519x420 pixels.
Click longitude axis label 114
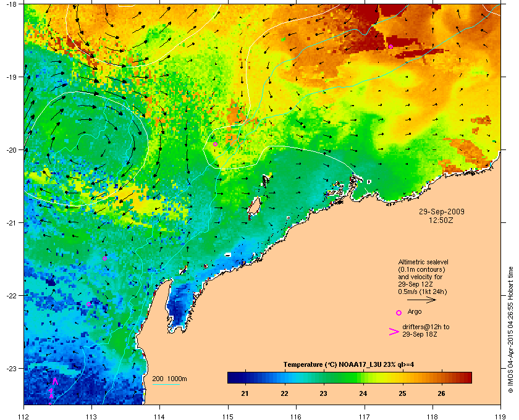(159, 416)
